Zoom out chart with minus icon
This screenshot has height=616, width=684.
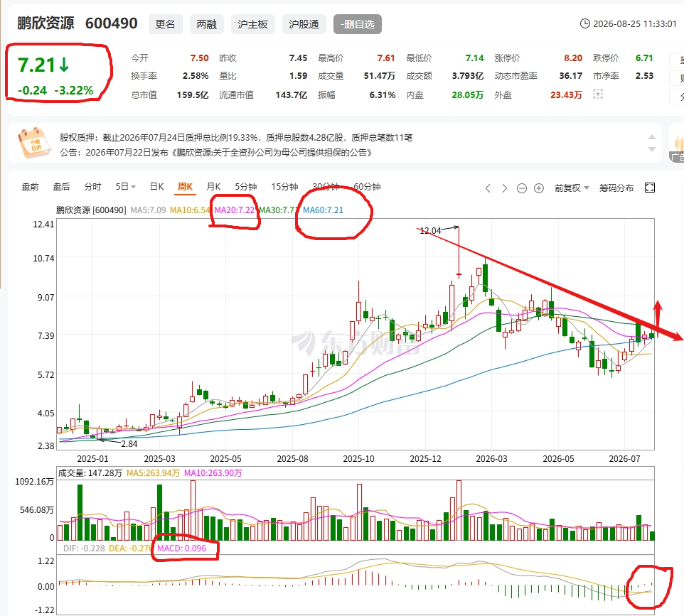(x=522, y=188)
